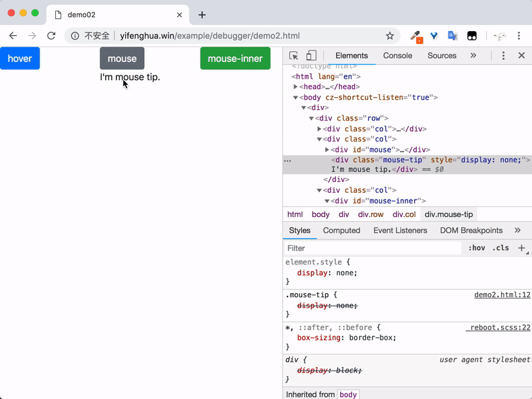
Task: Click the "I'm mouse tip." page text
Action: coord(130,77)
